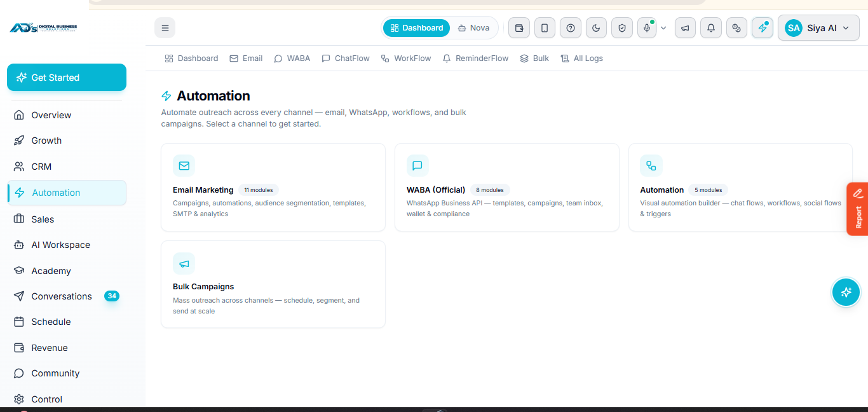The width and height of the screenshot is (868, 412).
Task: Click the robot icon beside AI Workspace
Action: (x=19, y=245)
